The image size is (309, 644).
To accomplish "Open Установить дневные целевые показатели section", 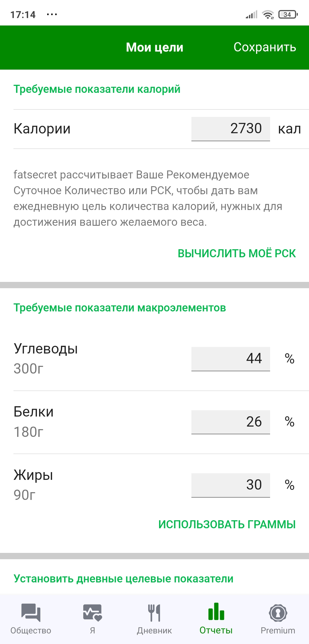I will (x=124, y=579).
